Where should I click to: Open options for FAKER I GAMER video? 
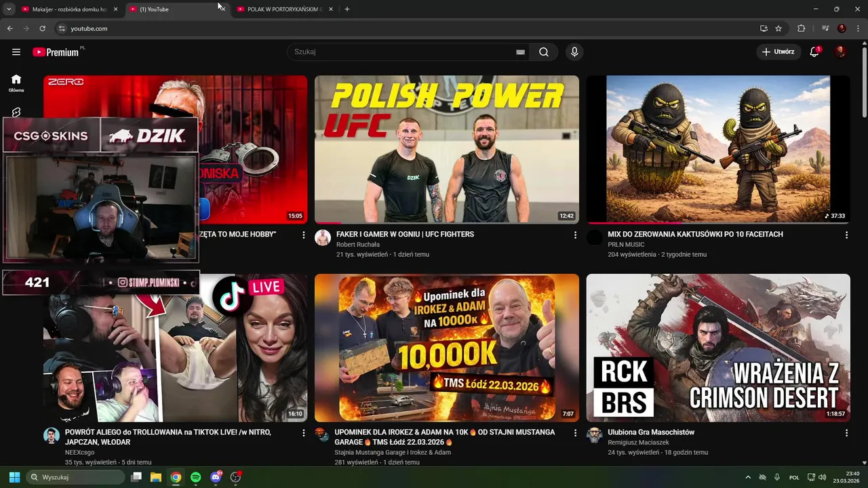pos(575,235)
